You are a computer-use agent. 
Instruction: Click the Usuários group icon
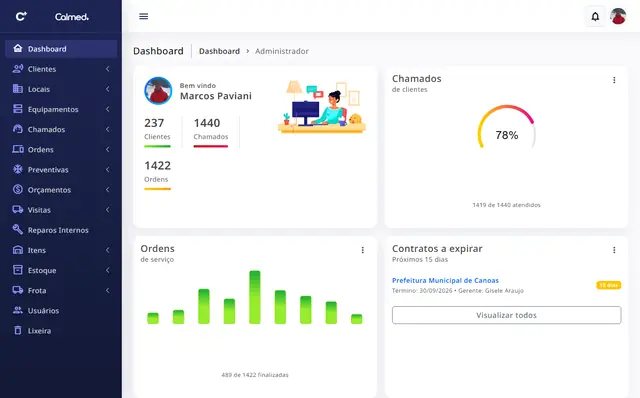[18, 310]
